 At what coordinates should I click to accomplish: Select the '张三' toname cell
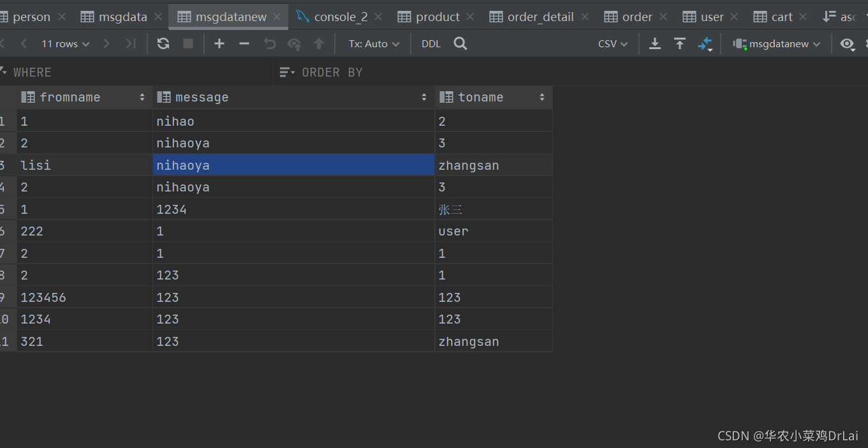(494, 209)
